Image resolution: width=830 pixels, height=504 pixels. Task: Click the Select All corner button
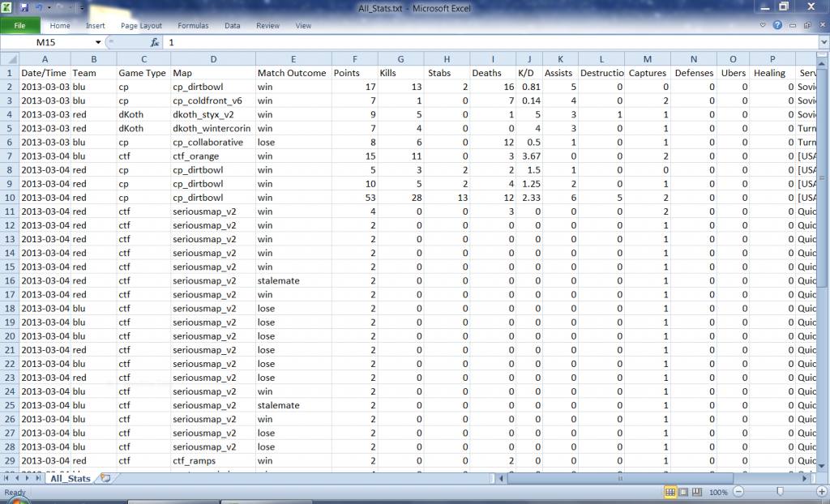pyautogui.click(x=10, y=59)
